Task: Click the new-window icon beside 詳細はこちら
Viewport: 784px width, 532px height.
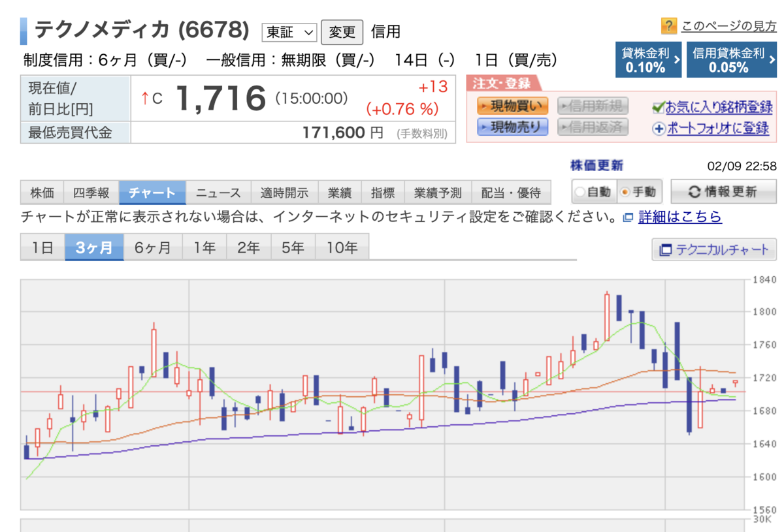Action: [628, 217]
